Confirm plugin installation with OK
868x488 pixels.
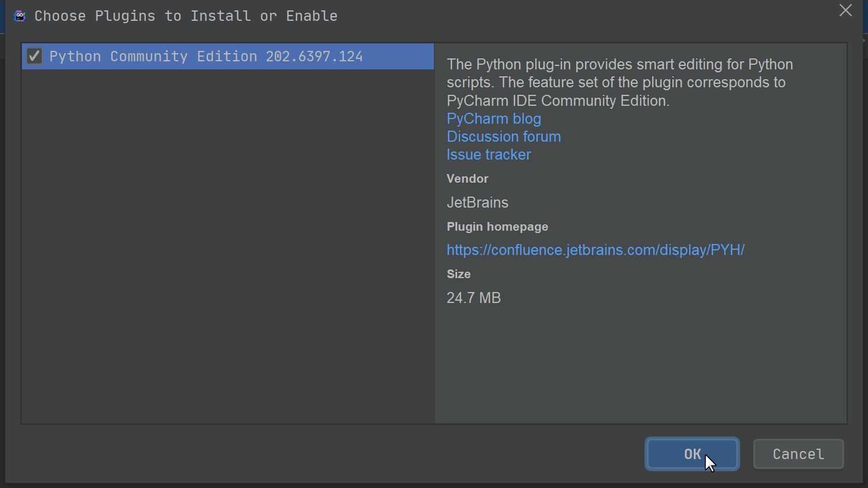[x=692, y=454]
